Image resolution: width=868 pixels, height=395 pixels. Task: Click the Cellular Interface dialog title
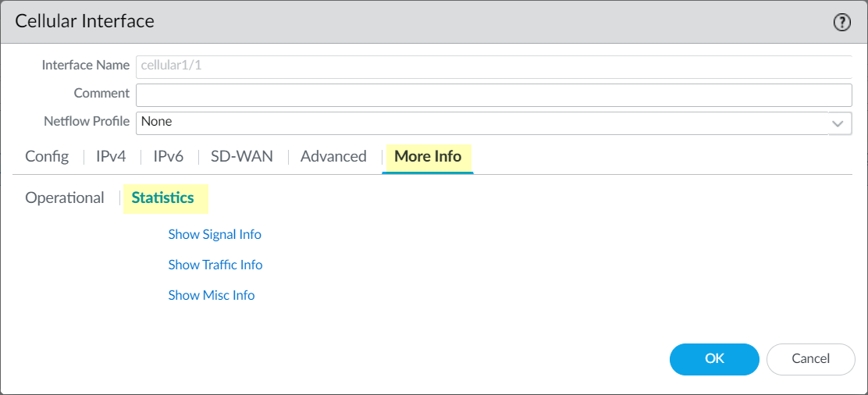[x=85, y=21]
